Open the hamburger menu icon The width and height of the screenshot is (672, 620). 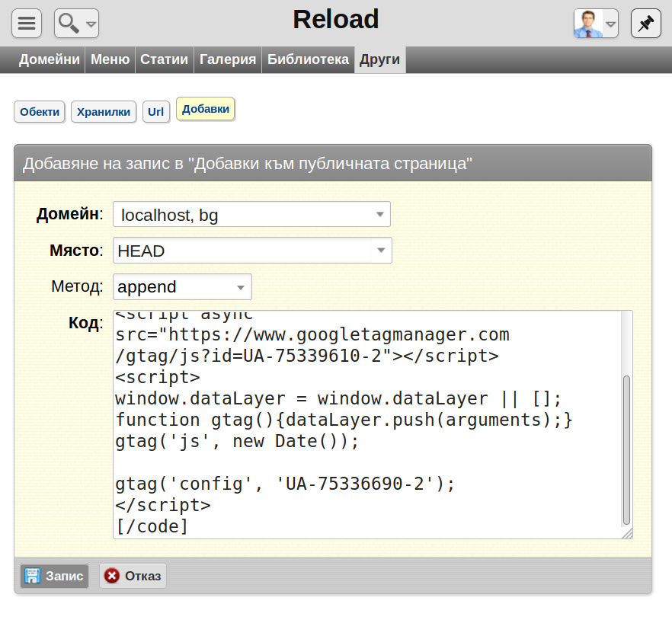tap(27, 23)
